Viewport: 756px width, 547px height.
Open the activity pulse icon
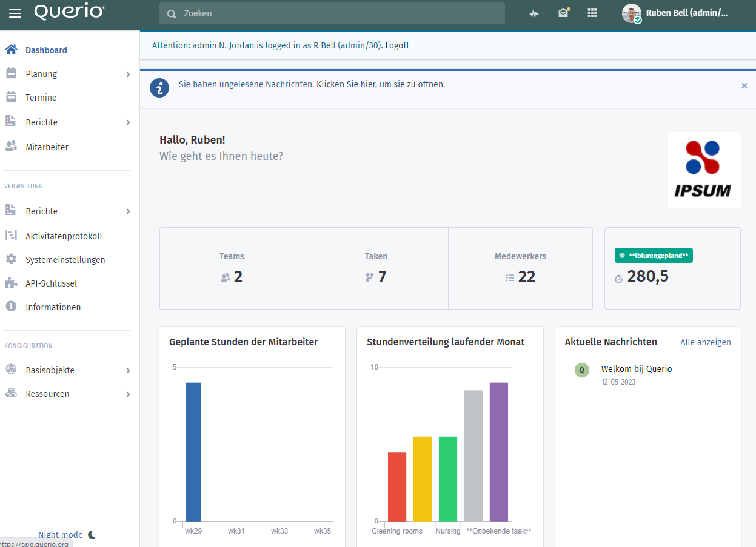pyautogui.click(x=534, y=13)
